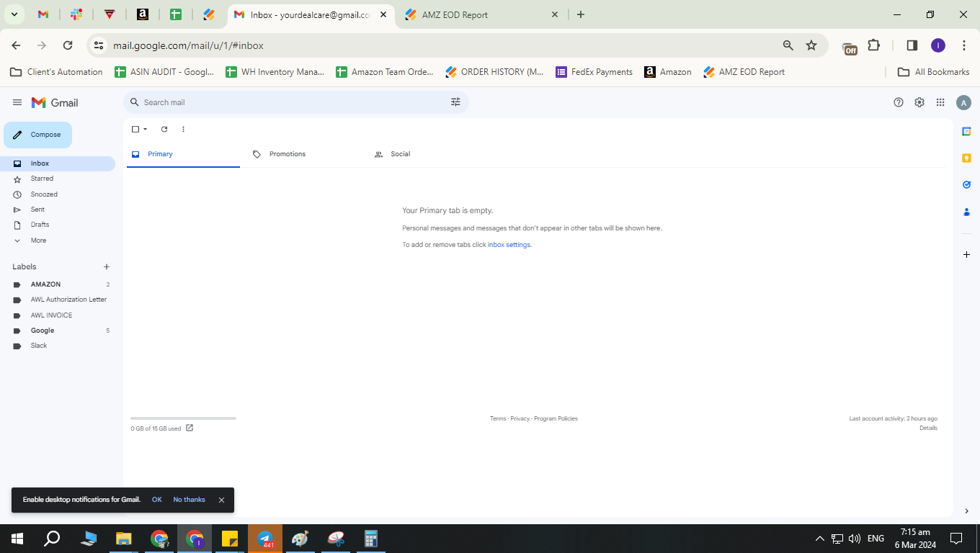The height and width of the screenshot is (553, 980).
Task: Open storage management external-link icon
Action: tap(190, 428)
